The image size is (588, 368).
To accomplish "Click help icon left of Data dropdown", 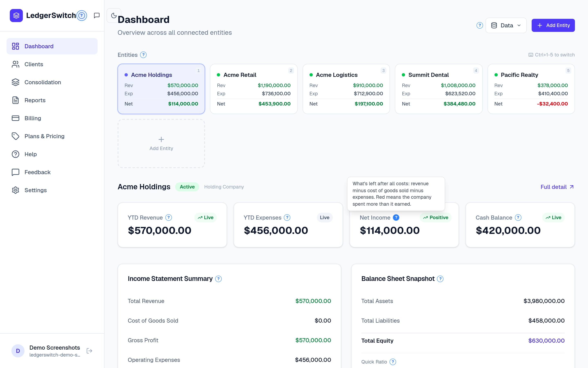I will (480, 25).
